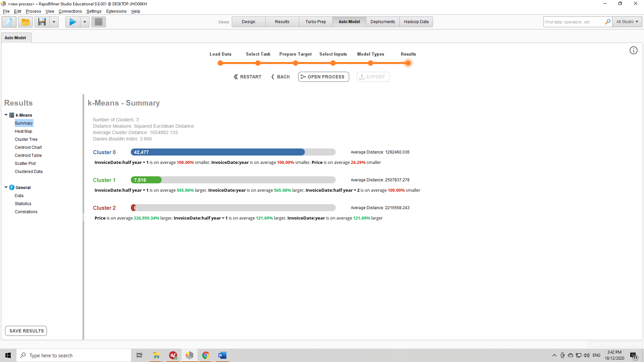The height and width of the screenshot is (362, 644).
Task: Open Data under General
Action: [x=19, y=196]
